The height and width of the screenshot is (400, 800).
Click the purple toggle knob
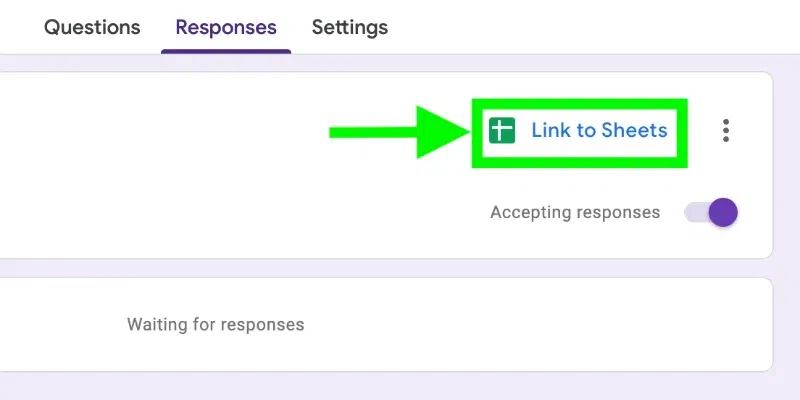tap(722, 212)
